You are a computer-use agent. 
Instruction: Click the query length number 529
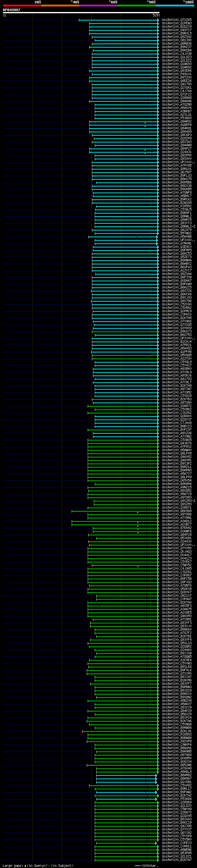pyautogui.click(x=155, y=15)
